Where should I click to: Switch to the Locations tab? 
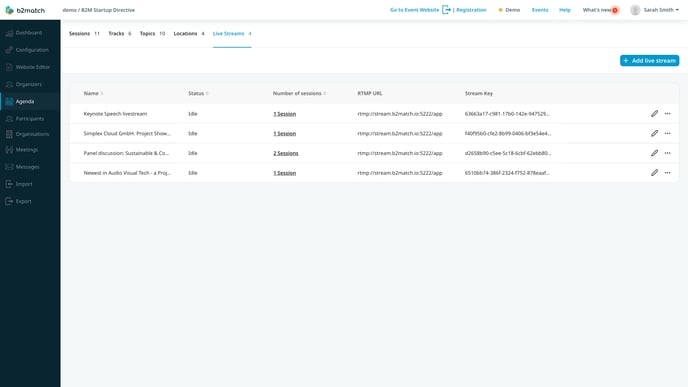pyautogui.click(x=189, y=33)
